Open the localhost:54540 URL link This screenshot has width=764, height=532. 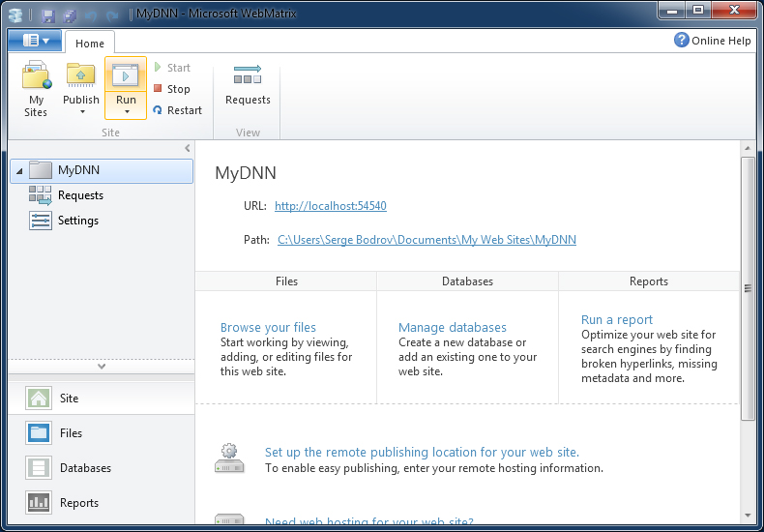coord(331,206)
